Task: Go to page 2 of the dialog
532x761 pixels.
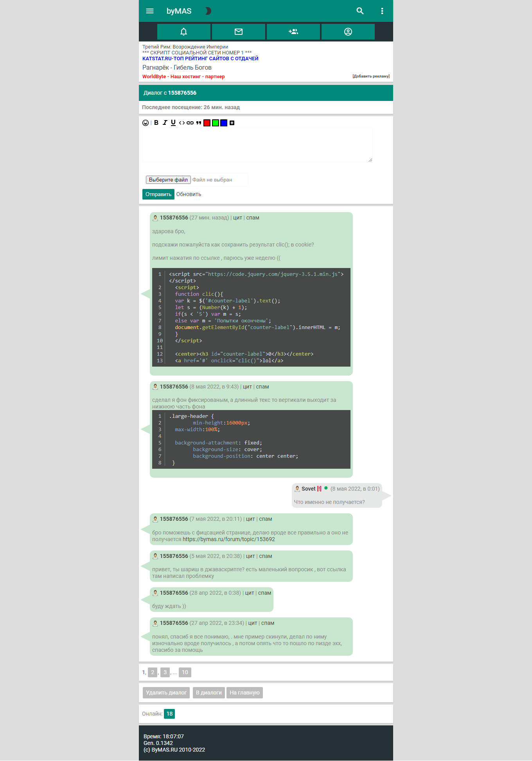Action: click(x=153, y=672)
